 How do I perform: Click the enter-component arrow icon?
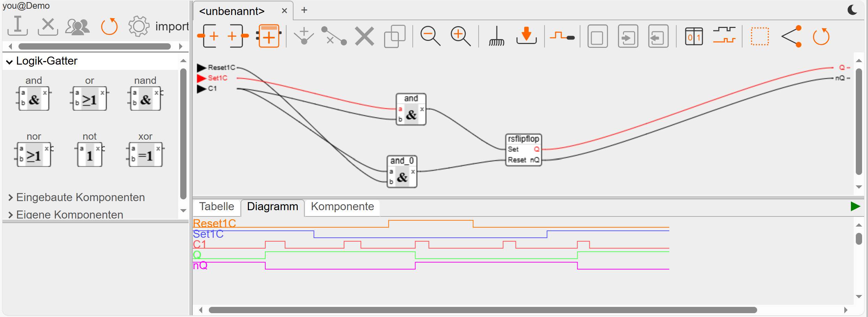pyautogui.click(x=628, y=36)
